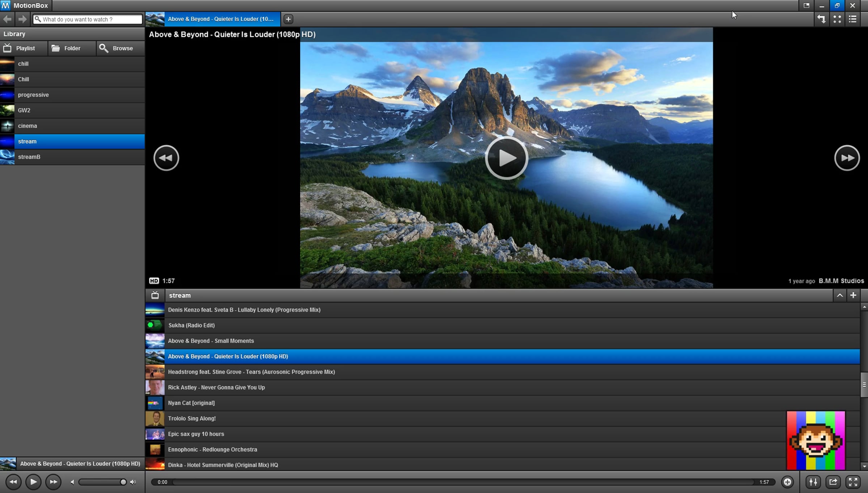Enter fullscreen with bottom-right expand icon
The height and width of the screenshot is (493, 868).
pos(853,482)
